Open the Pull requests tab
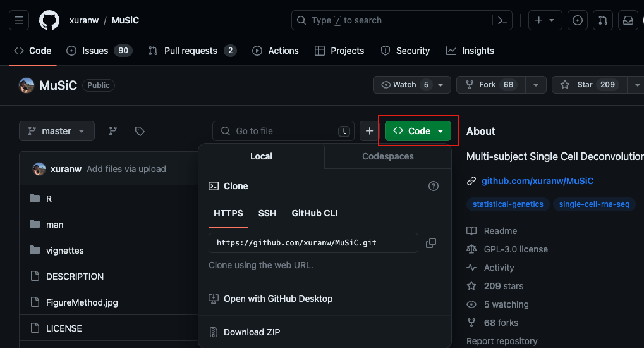 coord(192,51)
